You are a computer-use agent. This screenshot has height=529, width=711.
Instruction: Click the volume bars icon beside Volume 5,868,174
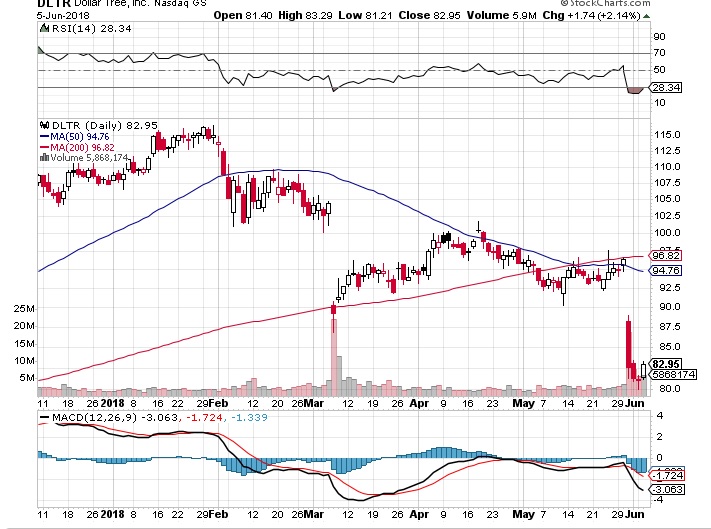[x=44, y=158]
